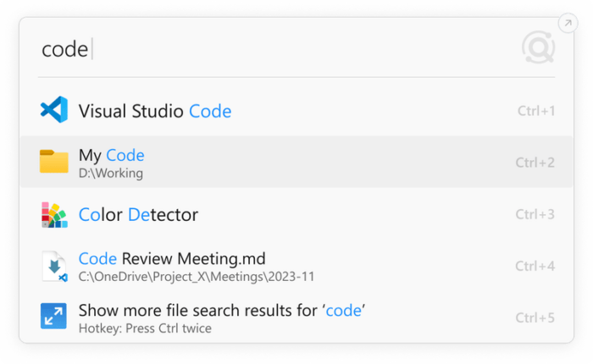The image size is (593, 364).
Task: Click the Ctrl+4 shortcut label
Action: pyautogui.click(x=535, y=267)
